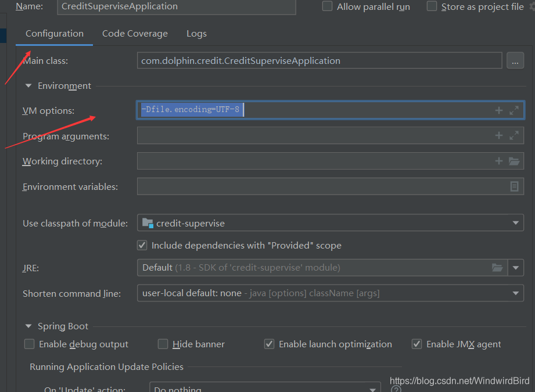The height and width of the screenshot is (392, 535).
Task: Disable Enable launch optimization checkbox
Action: [x=269, y=344]
